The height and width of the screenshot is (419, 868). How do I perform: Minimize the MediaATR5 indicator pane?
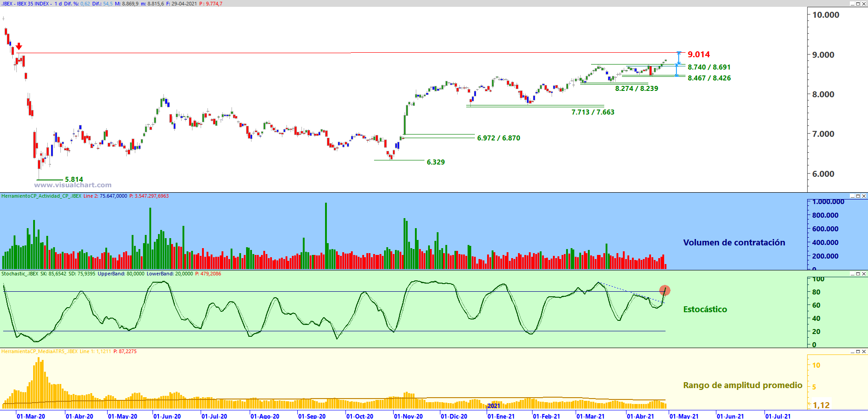pos(852,352)
